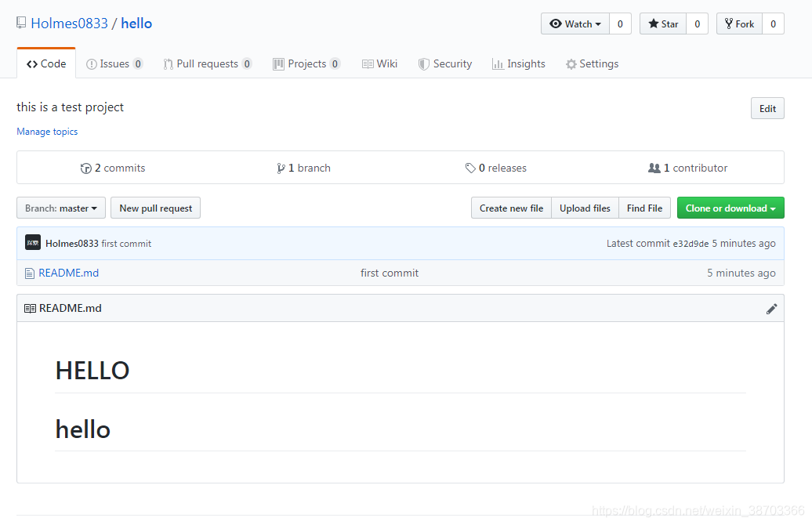Edit the repository description
812x525 pixels.
point(767,109)
